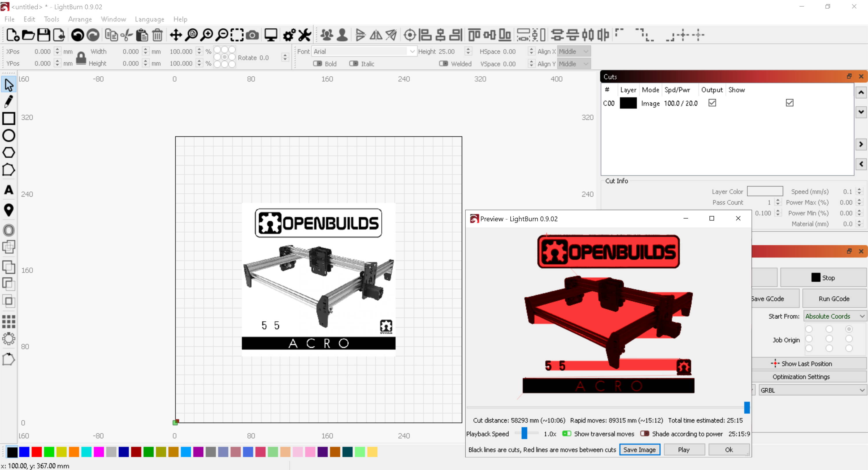Toggle Shade according to power in Preview
The image size is (868, 470).
pyautogui.click(x=645, y=433)
